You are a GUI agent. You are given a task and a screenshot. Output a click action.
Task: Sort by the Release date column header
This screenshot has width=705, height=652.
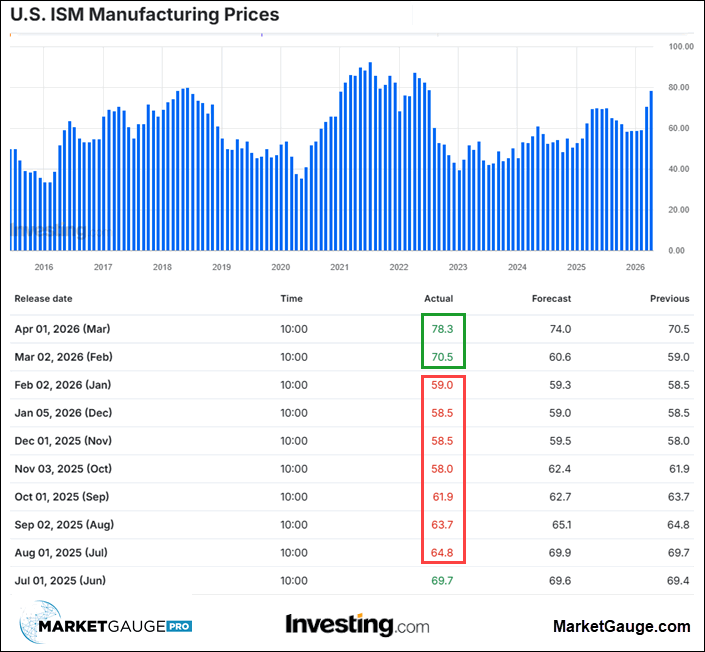43,298
